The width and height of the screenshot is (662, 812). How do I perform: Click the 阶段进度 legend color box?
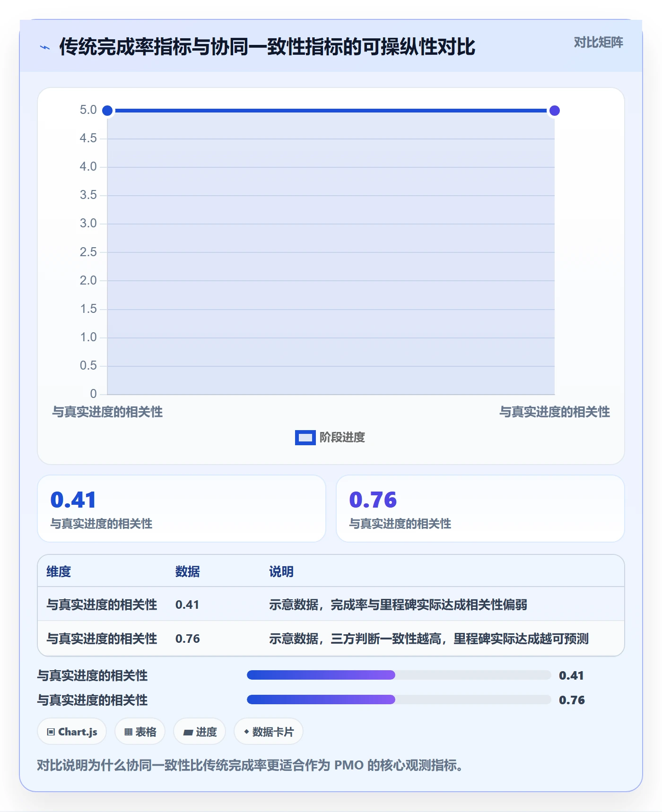[x=305, y=438]
